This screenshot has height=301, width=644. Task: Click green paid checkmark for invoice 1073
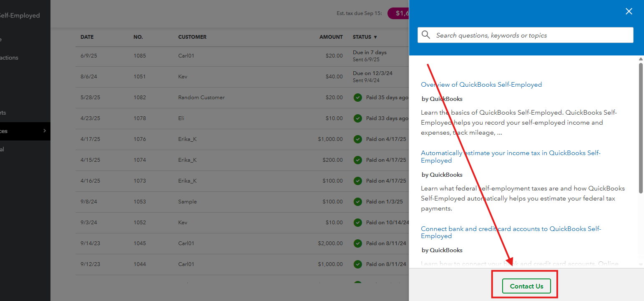[357, 181]
